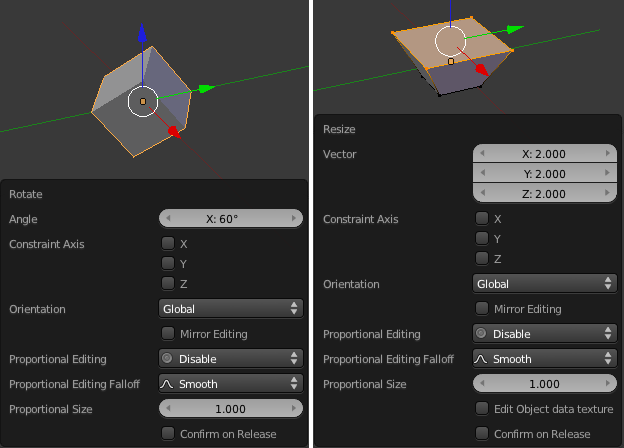Click Smooth falloff curve icon in Rotate panel
Screen dimensions: 624x448
(168, 383)
